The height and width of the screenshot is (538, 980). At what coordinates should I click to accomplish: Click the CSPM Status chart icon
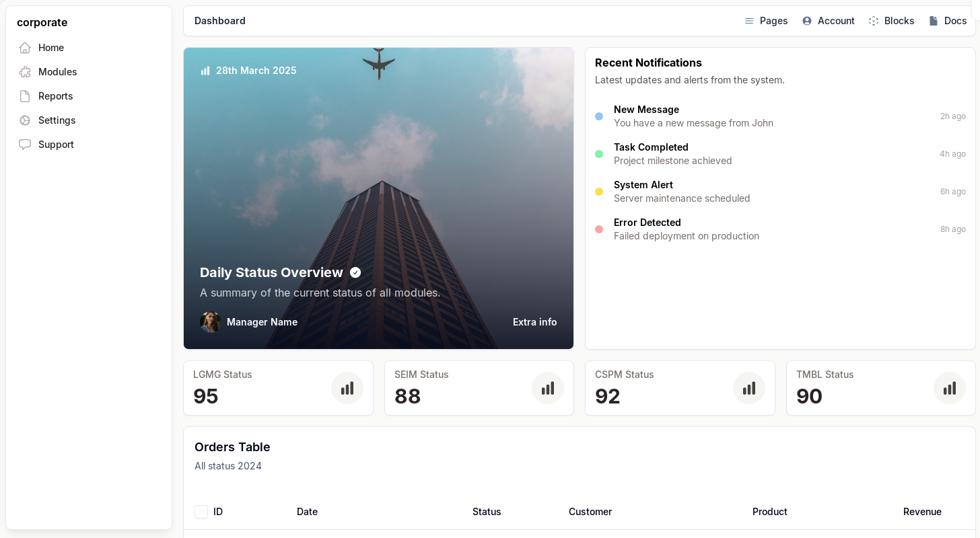[x=749, y=388]
